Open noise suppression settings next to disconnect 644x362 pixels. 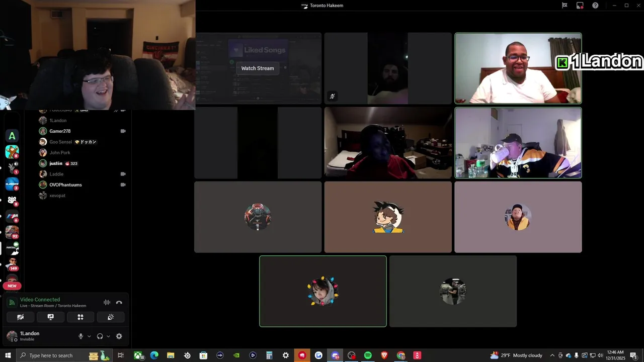(x=107, y=302)
